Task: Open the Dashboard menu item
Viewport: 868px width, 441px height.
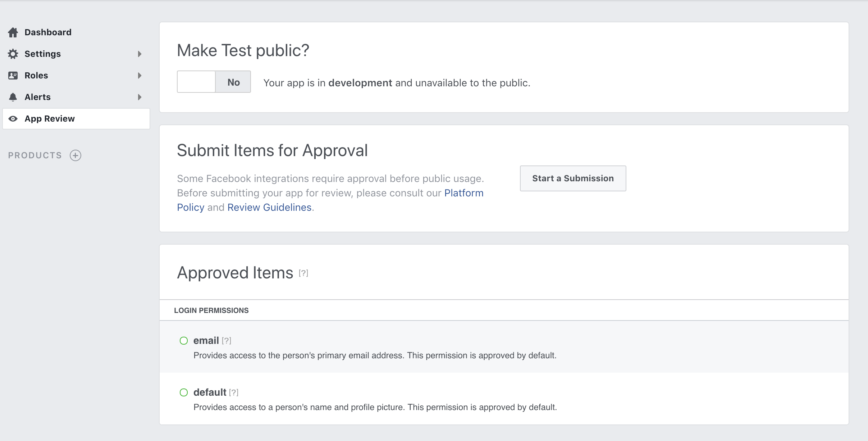Action: (x=48, y=32)
